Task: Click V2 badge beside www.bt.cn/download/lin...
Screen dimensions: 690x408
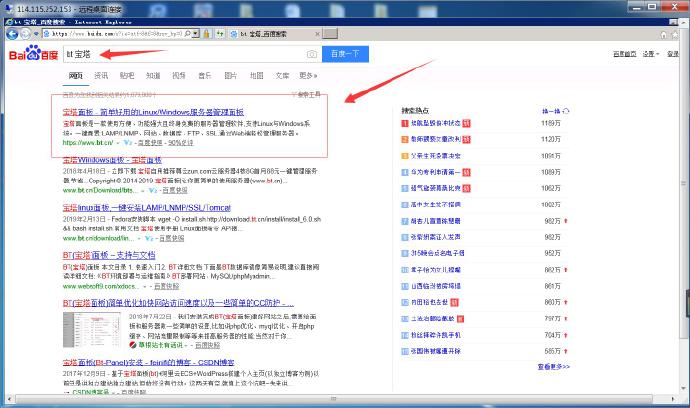Action: 149,238
